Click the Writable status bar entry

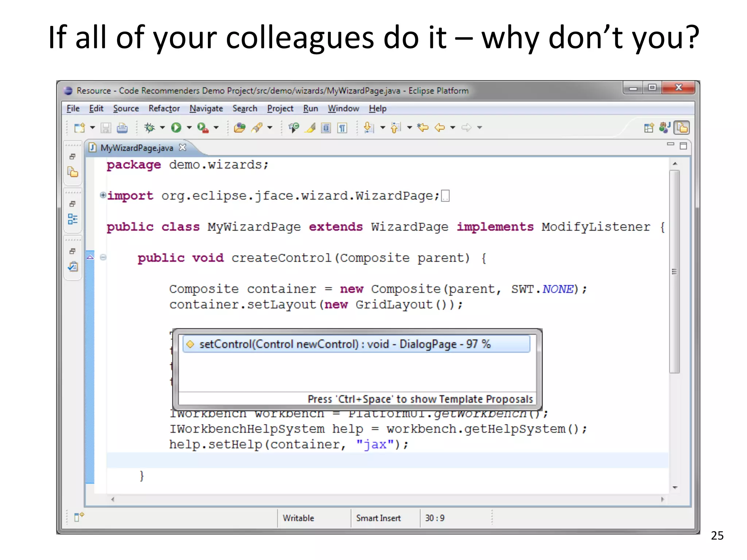point(298,518)
